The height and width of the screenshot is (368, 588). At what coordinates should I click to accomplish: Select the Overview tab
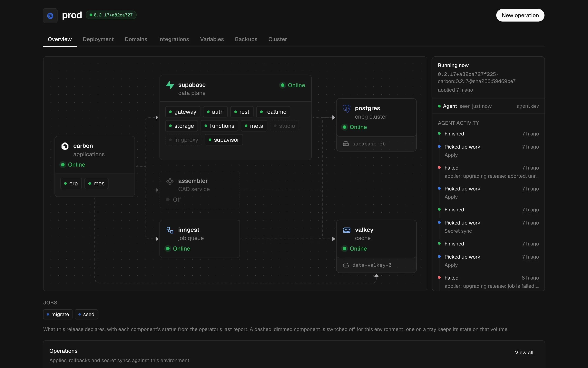[60, 39]
